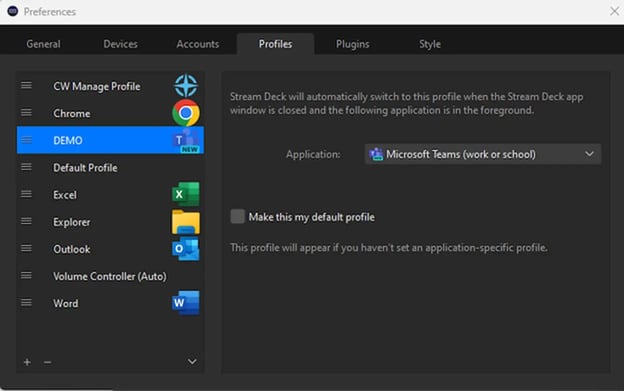Select the Word profile name
Image resolution: width=624 pixels, height=391 pixels.
coord(66,303)
